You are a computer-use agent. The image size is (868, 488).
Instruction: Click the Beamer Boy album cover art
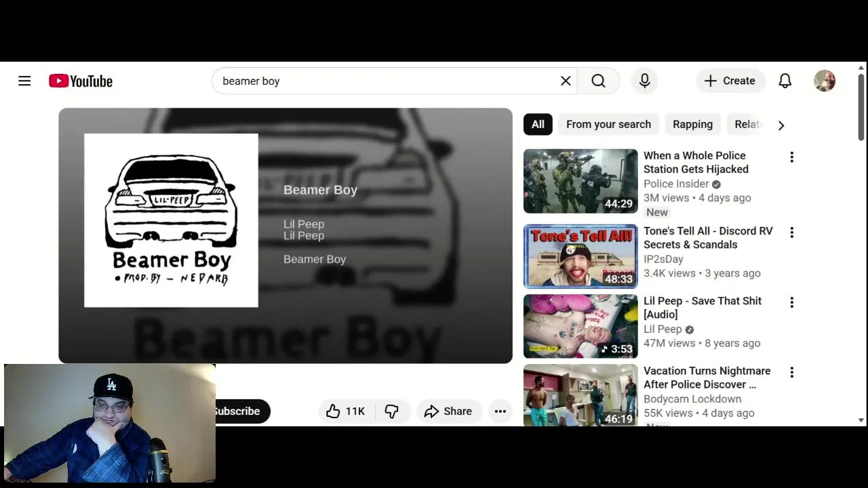[171, 220]
